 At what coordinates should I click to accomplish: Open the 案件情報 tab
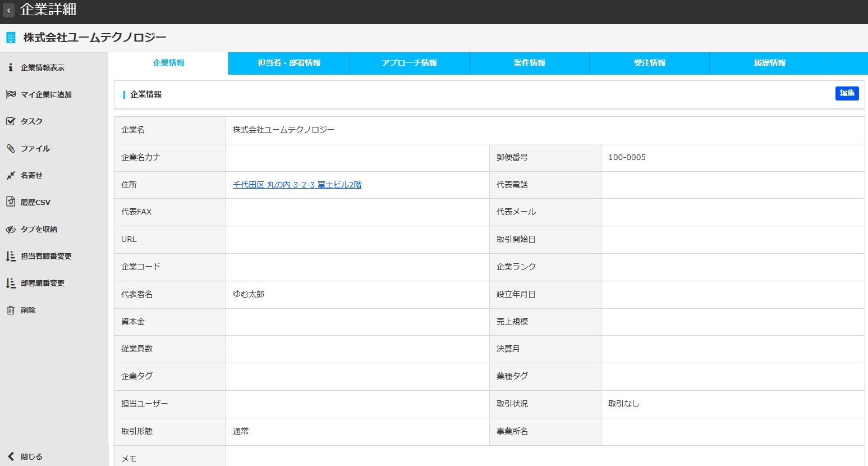click(x=529, y=63)
